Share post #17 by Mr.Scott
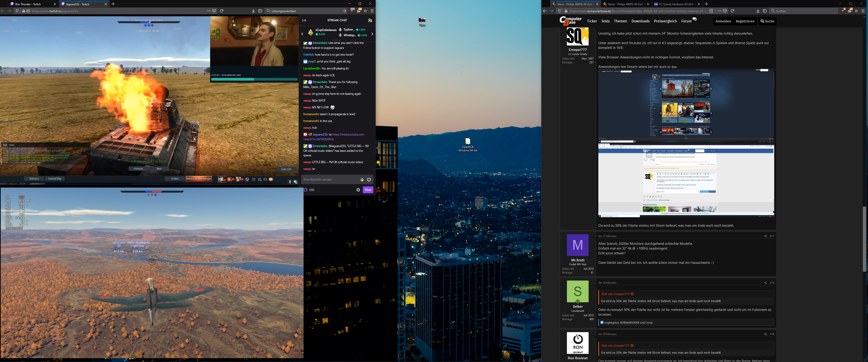The image size is (868, 362). click(x=765, y=236)
